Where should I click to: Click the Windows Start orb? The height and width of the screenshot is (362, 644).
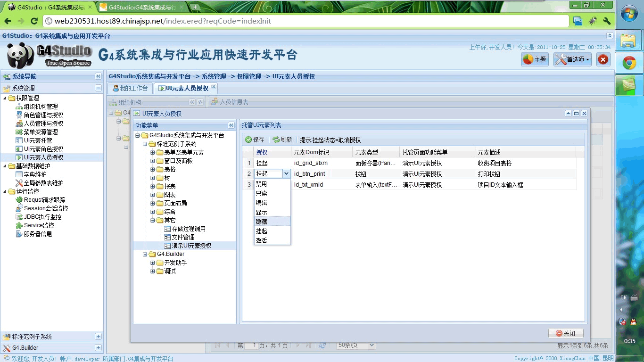click(x=629, y=14)
